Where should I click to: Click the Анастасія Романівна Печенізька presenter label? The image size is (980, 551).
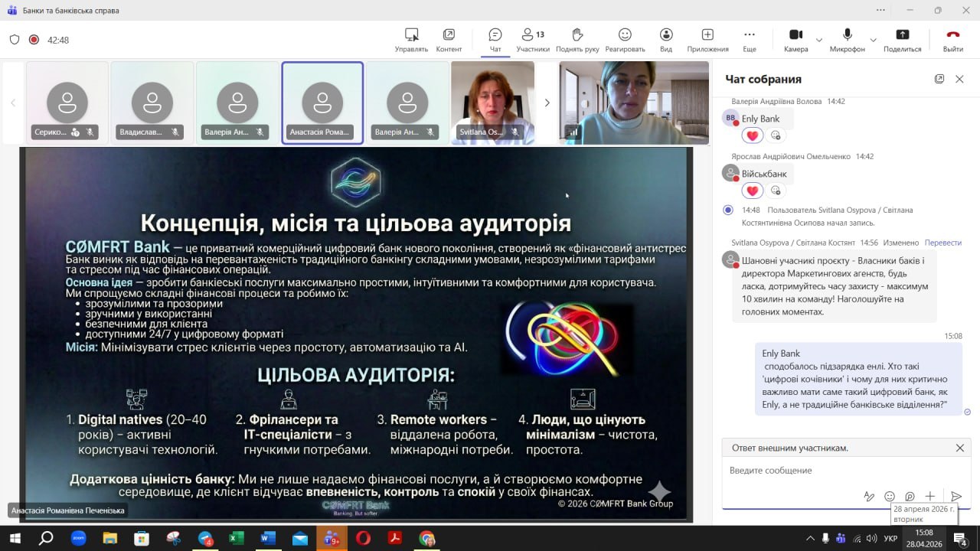point(67,510)
